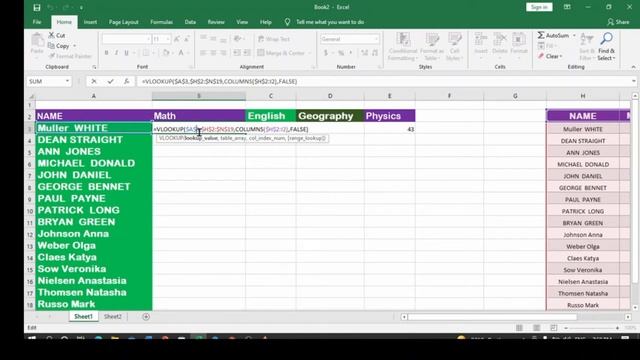Open the Clear menu
The image size is (640, 360).
(x=550, y=56)
